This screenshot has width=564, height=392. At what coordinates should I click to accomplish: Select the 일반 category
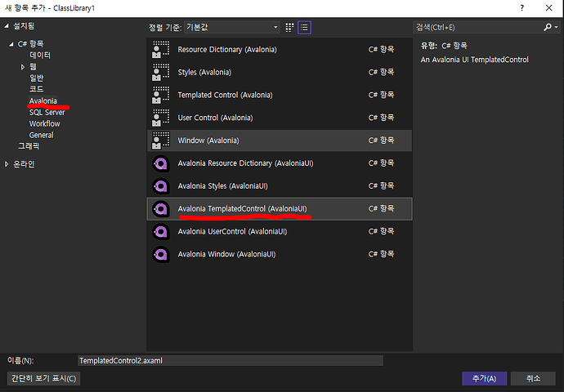tap(36, 78)
